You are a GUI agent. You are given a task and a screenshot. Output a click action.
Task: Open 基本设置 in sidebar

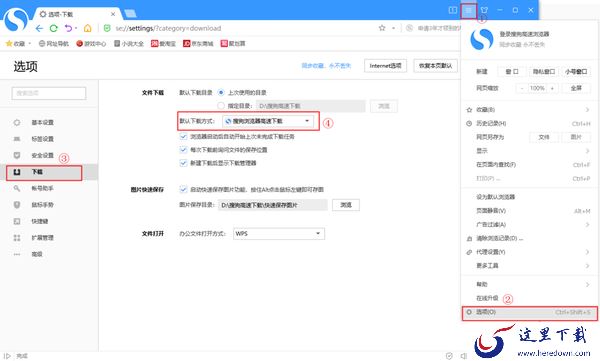42,123
